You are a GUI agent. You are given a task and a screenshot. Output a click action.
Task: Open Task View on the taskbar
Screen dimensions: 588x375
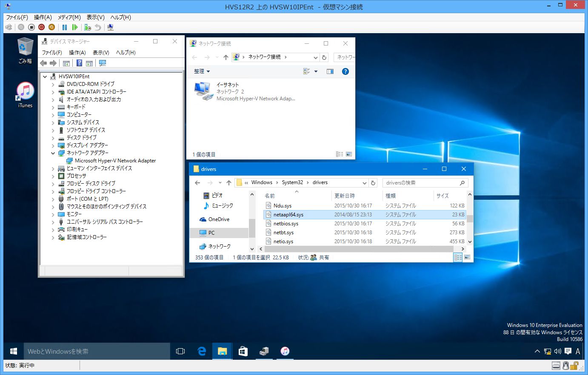(180, 351)
